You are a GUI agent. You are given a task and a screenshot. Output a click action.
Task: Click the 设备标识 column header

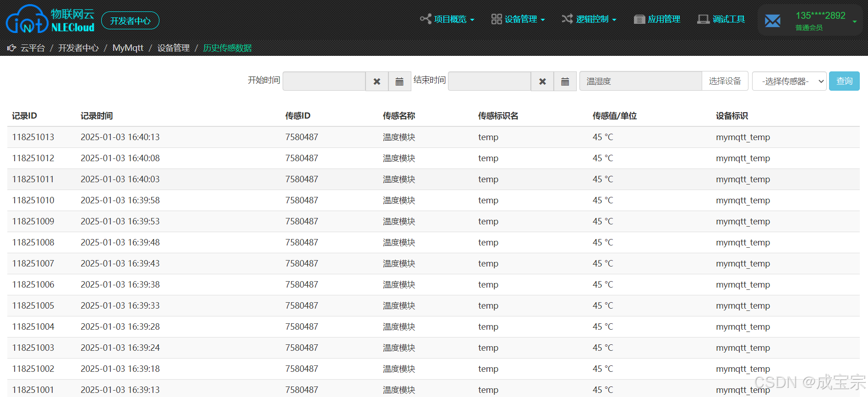[x=732, y=116]
